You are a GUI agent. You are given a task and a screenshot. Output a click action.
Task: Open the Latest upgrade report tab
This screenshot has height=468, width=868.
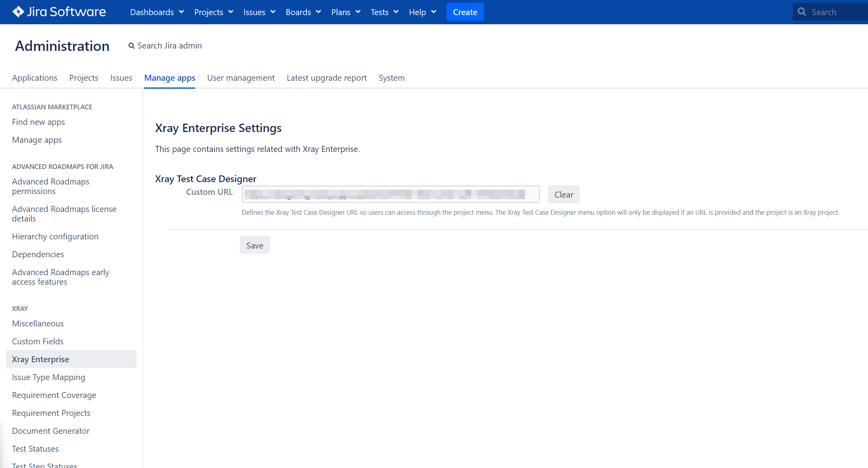click(326, 78)
